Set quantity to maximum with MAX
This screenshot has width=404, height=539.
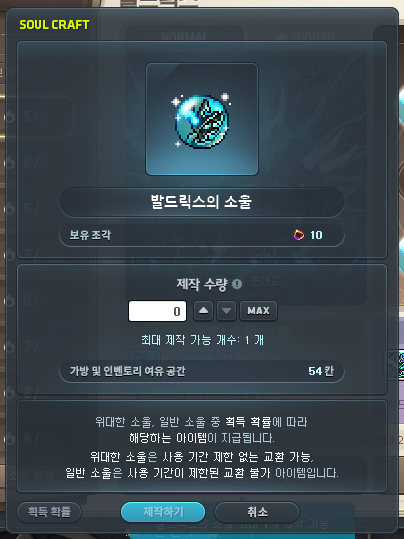[x=258, y=311]
